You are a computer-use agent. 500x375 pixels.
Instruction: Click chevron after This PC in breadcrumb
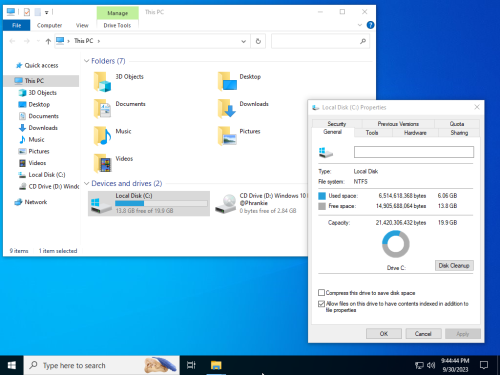pyautogui.click(x=99, y=41)
